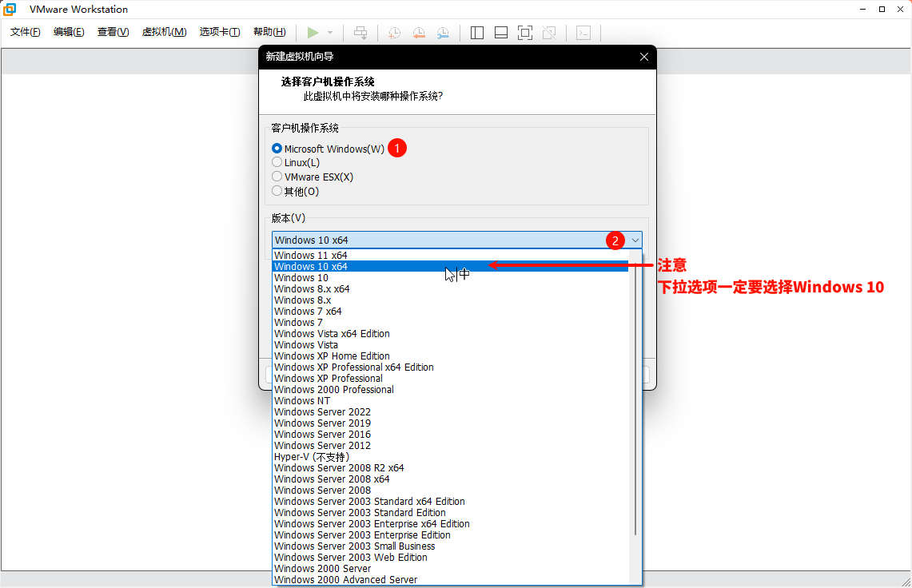Minimize the VMware Workstation window
912x588 pixels.
(x=863, y=10)
